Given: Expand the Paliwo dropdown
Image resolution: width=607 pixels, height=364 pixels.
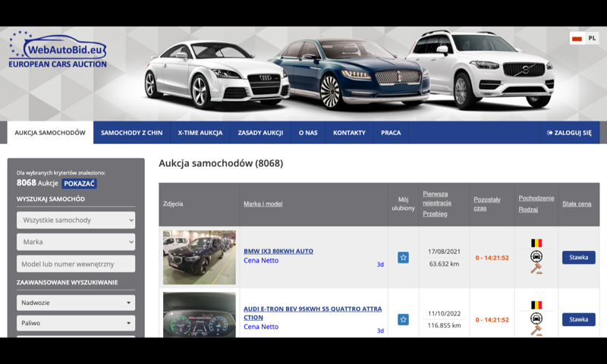Looking at the screenshot, I should [76, 323].
